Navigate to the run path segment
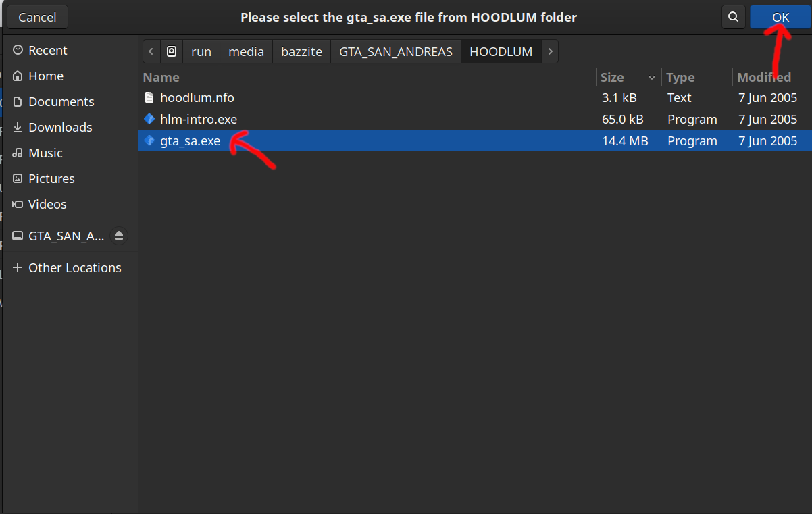The image size is (812, 514). click(201, 51)
